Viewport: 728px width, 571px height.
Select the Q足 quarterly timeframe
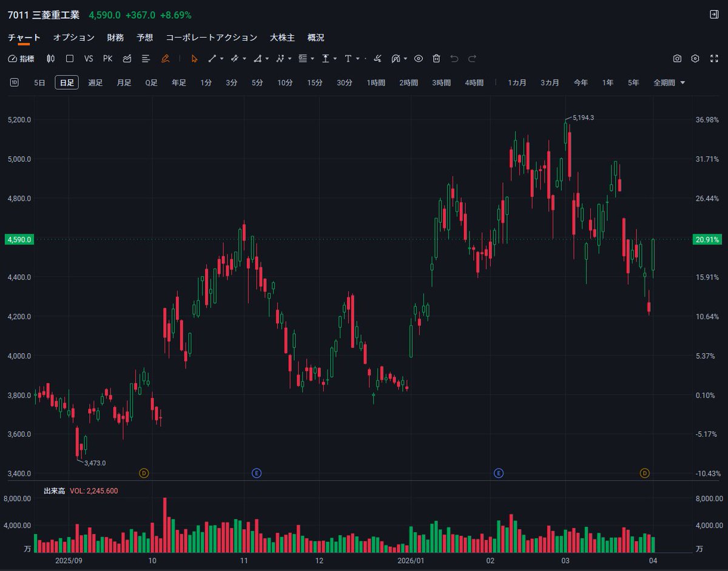151,83
